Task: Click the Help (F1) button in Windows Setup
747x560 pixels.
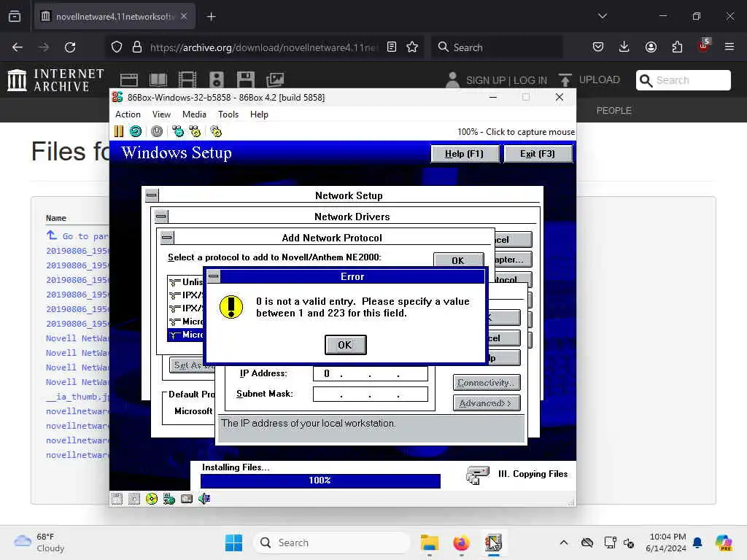Action: [x=465, y=154]
